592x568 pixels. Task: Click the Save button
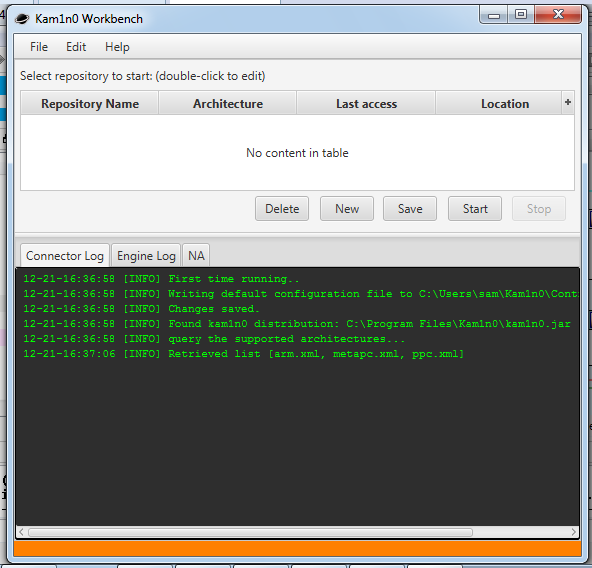(x=410, y=208)
